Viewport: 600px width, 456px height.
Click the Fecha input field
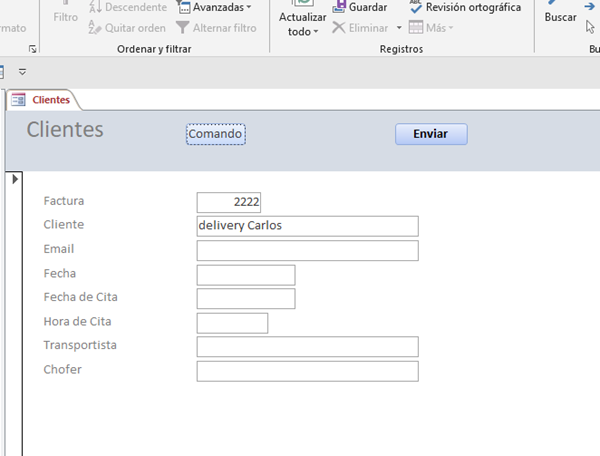(x=246, y=275)
